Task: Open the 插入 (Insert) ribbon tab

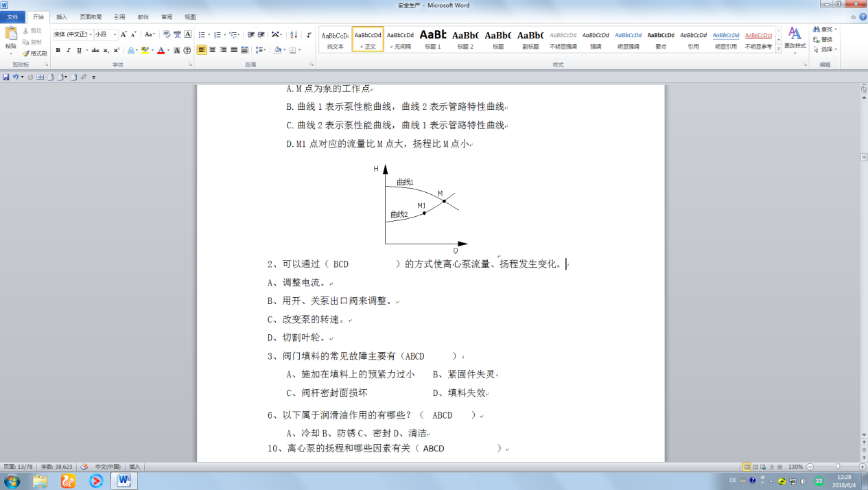Action: point(62,16)
